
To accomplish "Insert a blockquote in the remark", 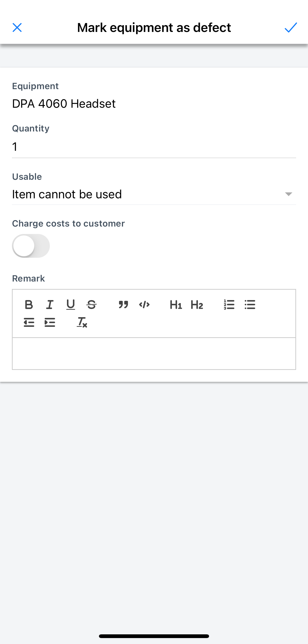I will point(123,305).
